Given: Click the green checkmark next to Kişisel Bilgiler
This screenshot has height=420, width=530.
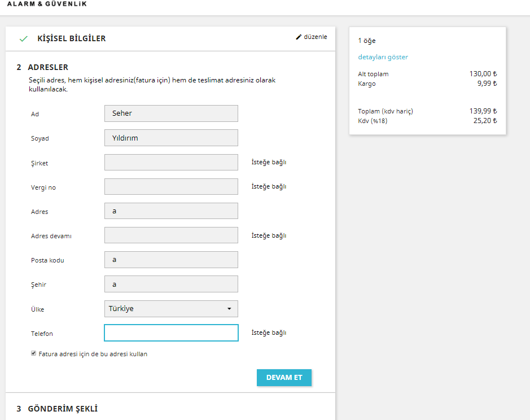Looking at the screenshot, I should pos(23,39).
